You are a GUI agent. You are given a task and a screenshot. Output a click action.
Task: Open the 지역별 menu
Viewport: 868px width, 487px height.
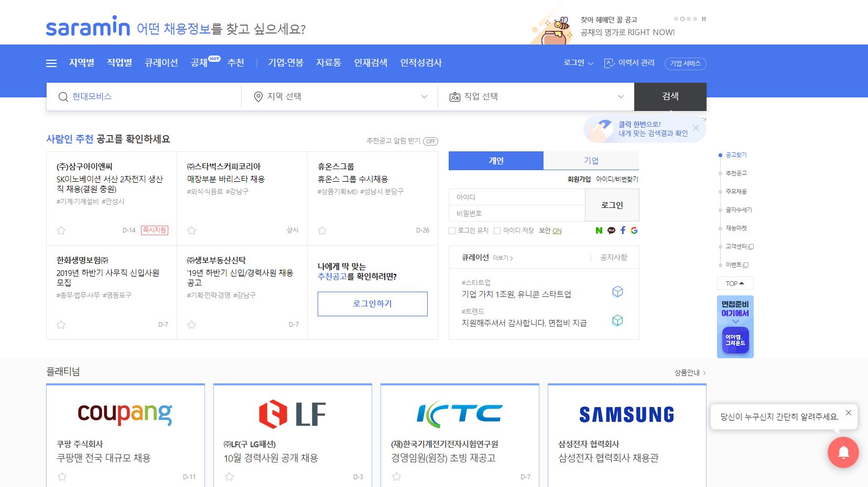82,63
